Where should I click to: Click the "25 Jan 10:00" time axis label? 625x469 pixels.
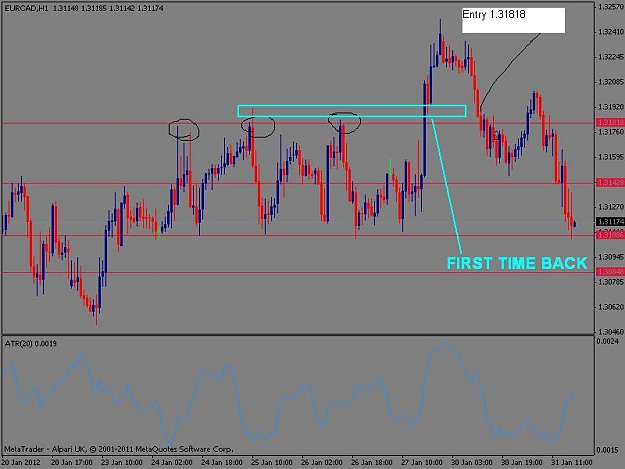272,462
